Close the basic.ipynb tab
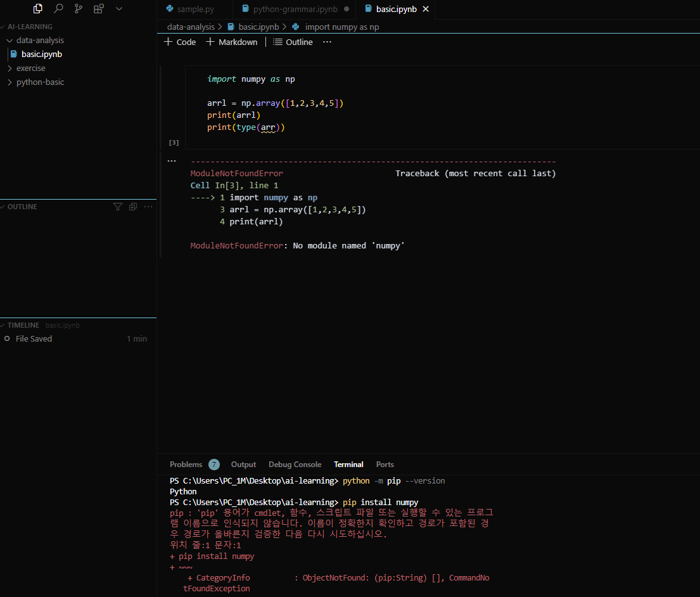700x597 pixels. click(426, 9)
